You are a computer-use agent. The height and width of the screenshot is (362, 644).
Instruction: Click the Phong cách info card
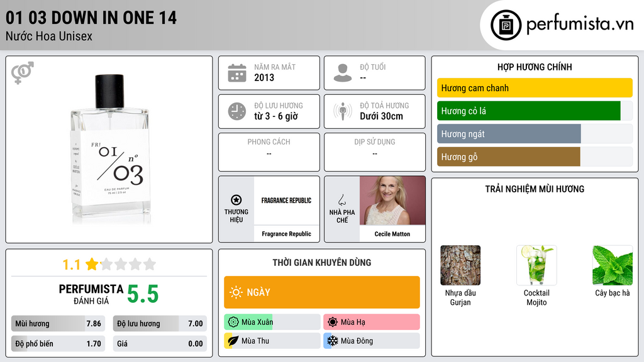coord(269,152)
